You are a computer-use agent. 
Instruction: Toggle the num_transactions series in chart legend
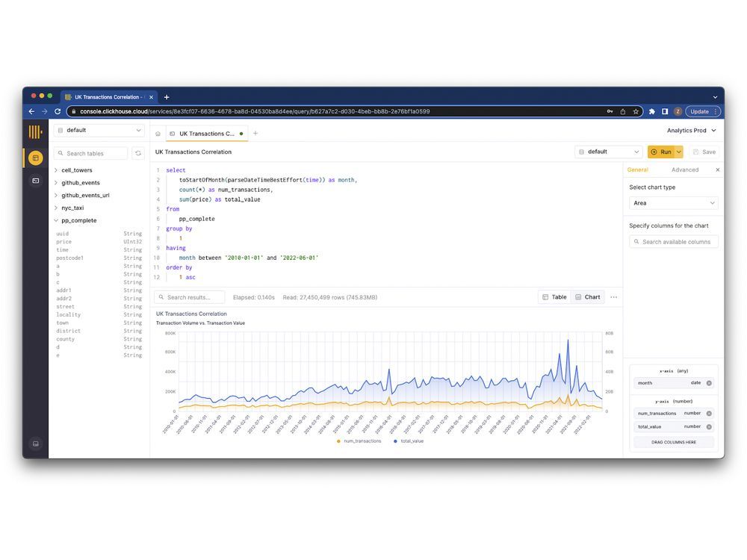362,441
